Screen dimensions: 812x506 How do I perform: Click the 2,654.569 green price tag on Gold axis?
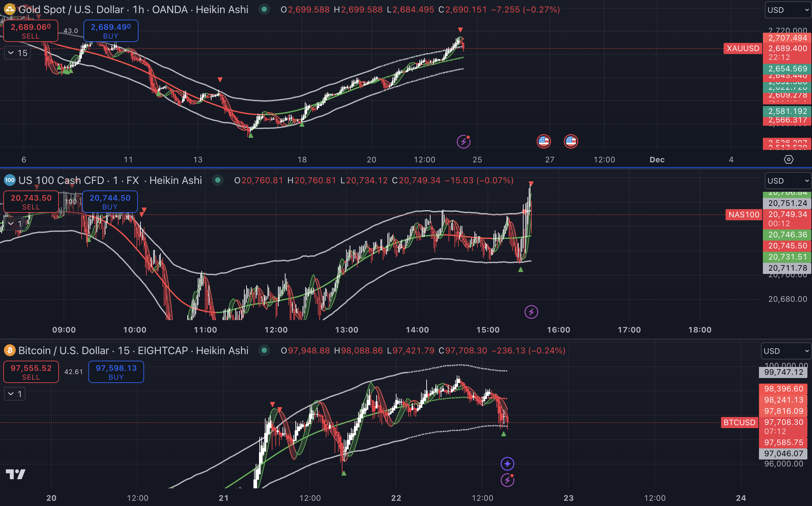pos(787,69)
